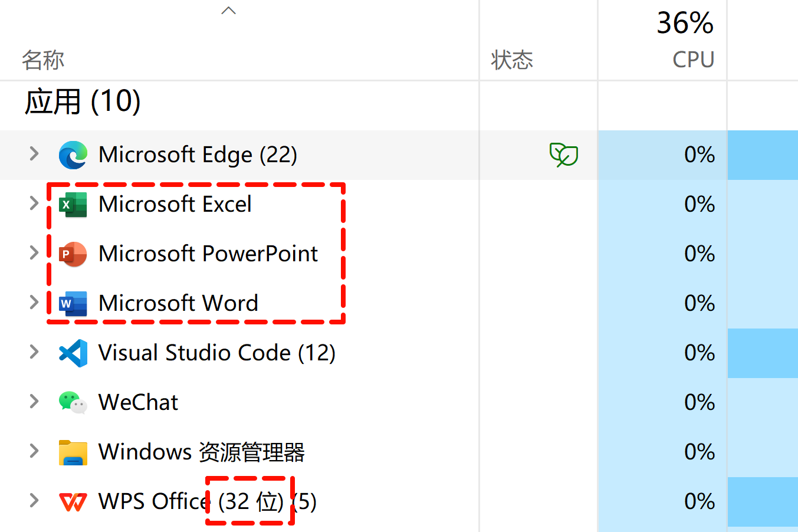The image size is (798, 532).
Task: Select the Windows 资源管理器 row text
Action: (x=202, y=452)
